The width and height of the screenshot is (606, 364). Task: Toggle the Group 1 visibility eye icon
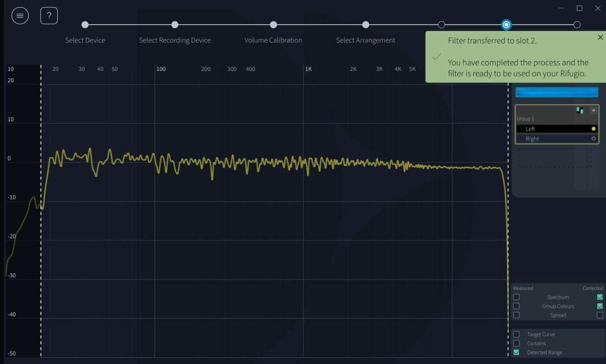tap(593, 110)
